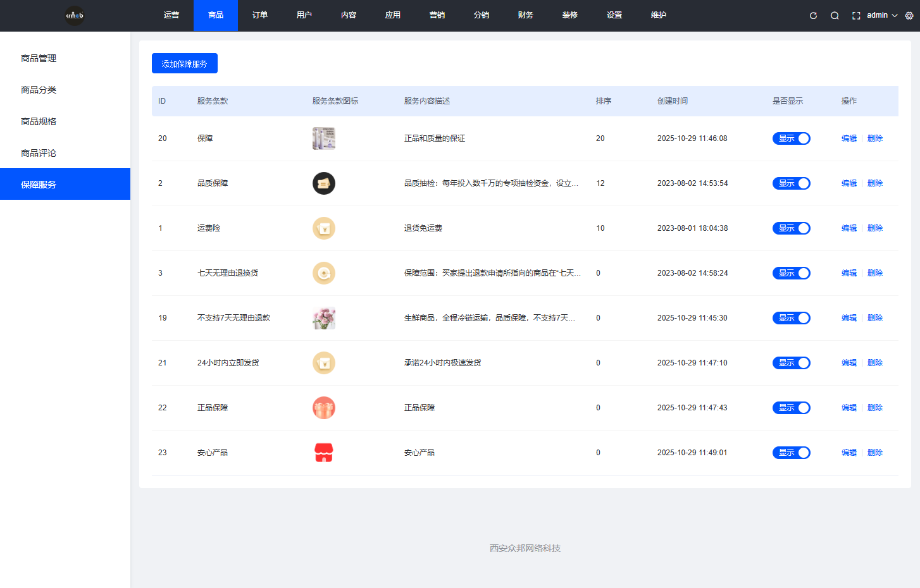Toggle visibility for 不支持7天无理由退款
920x588 pixels.
[x=791, y=317]
